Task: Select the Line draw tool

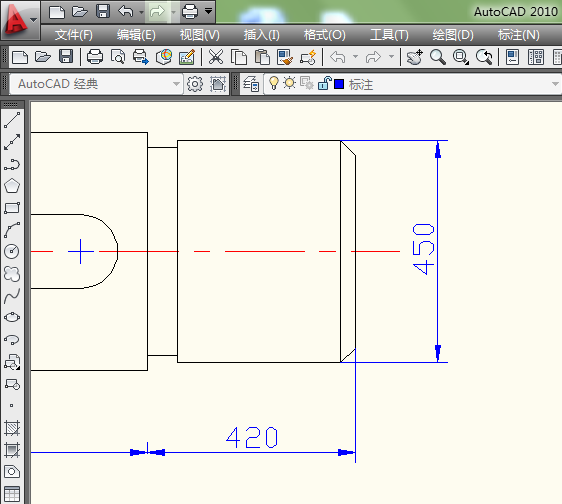Action: tap(12, 120)
